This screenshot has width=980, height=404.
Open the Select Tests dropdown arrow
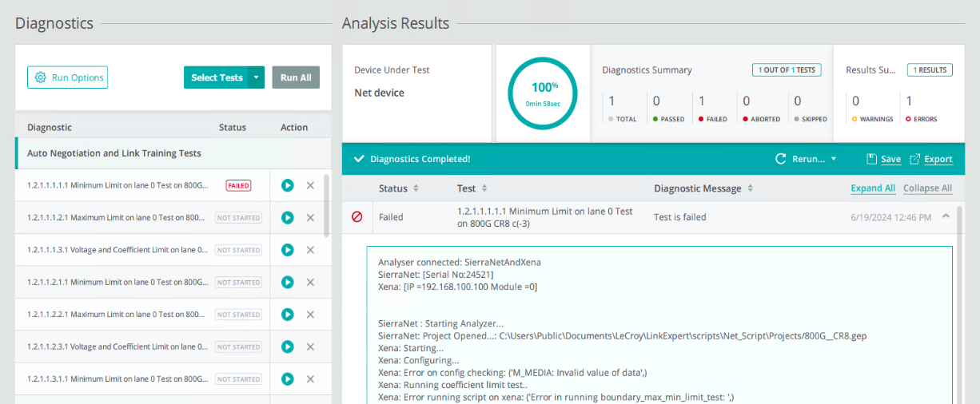pyautogui.click(x=256, y=77)
